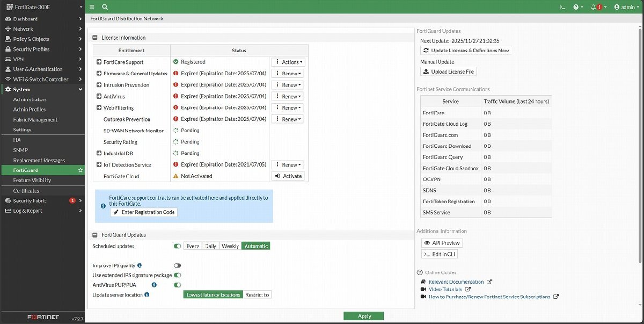Open Renew dropdown for Intrusion Prevention

click(x=288, y=85)
